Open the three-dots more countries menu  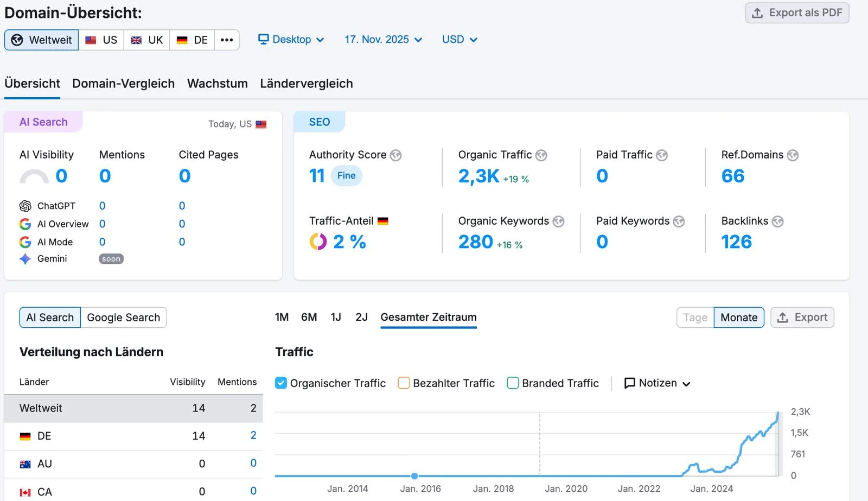[x=227, y=40]
